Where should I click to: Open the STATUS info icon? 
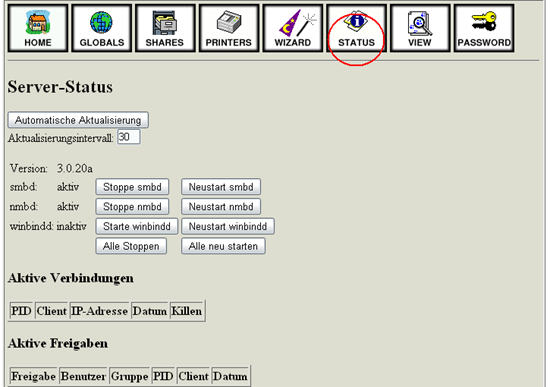(356, 28)
